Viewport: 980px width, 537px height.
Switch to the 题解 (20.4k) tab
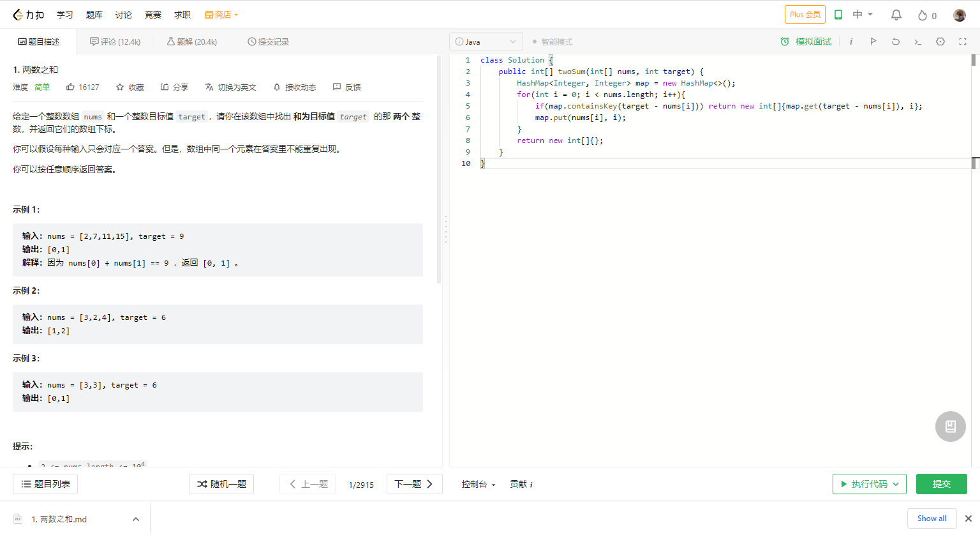tap(191, 42)
